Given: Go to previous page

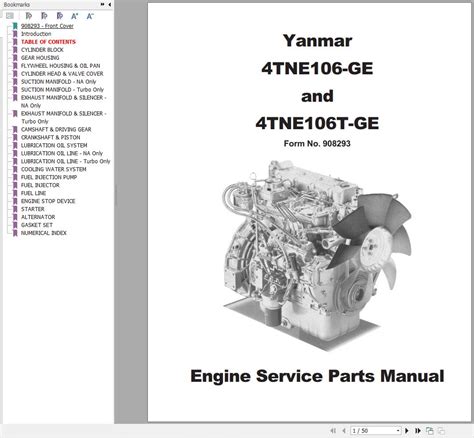Looking at the screenshot, I should click(x=344, y=431).
